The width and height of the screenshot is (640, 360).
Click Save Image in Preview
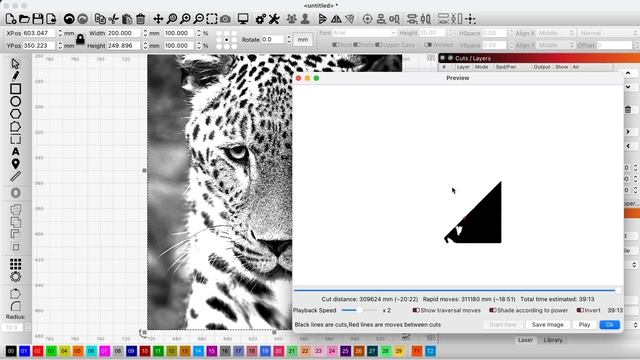click(x=547, y=324)
